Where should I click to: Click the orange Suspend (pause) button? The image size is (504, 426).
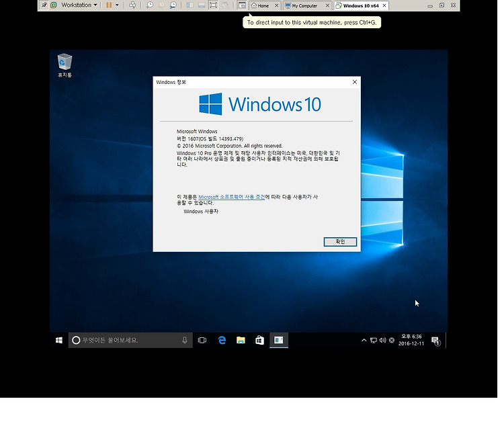(x=109, y=5)
